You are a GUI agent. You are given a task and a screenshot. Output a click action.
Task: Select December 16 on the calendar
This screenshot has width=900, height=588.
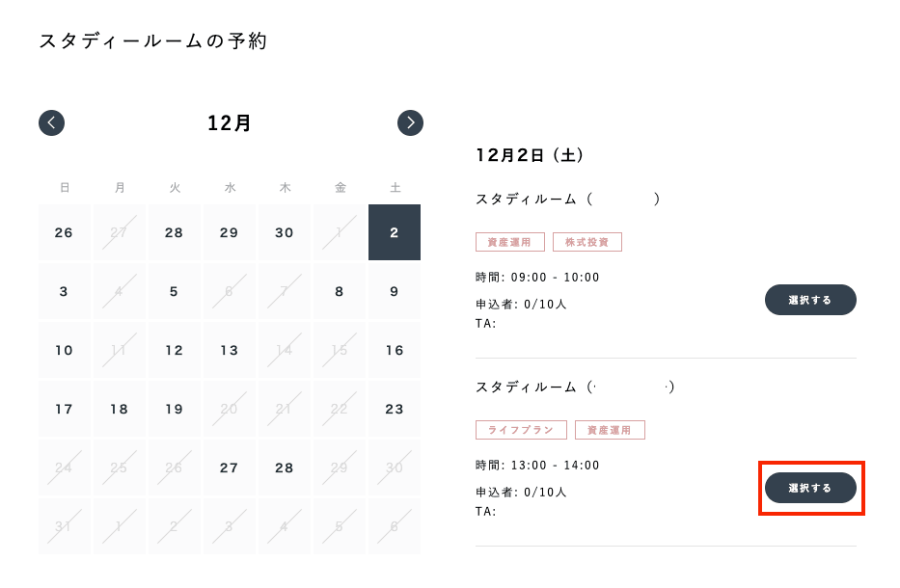coord(395,350)
